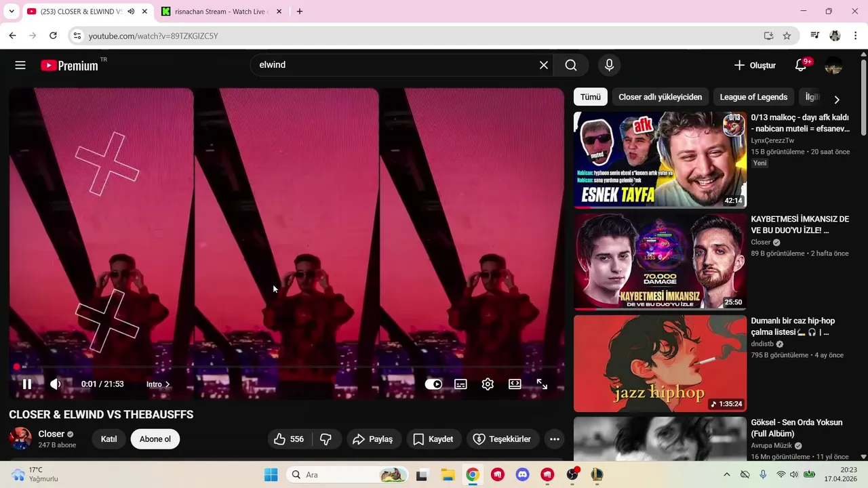Close the CLOSER & ELWIND tab
868x488 pixels.
(144, 12)
